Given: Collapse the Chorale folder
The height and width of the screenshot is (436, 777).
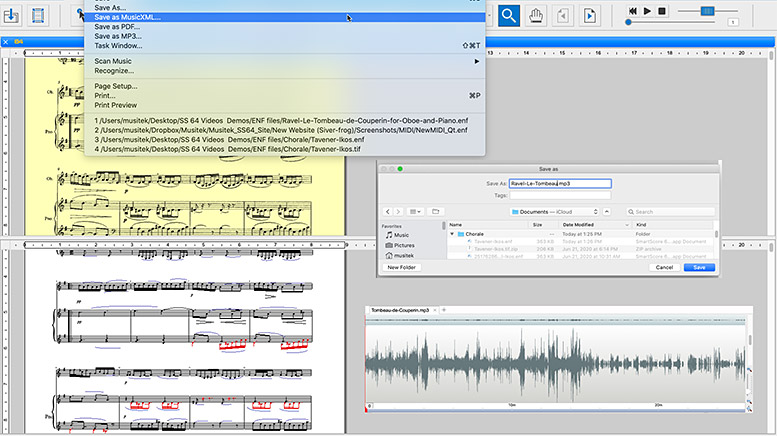Looking at the screenshot, I should coord(452,234).
